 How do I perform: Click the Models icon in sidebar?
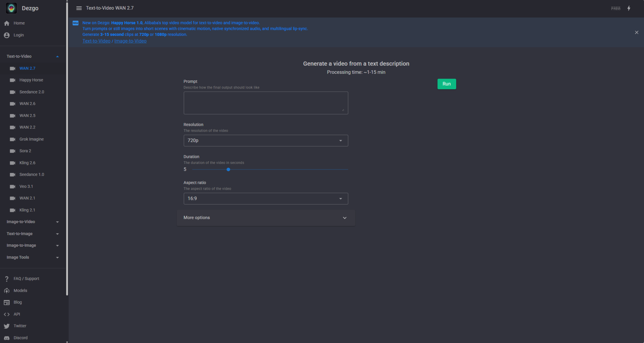click(x=7, y=291)
